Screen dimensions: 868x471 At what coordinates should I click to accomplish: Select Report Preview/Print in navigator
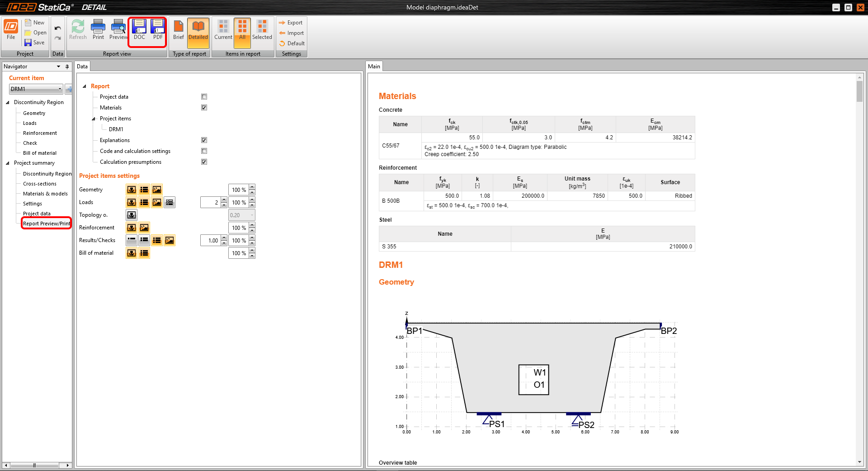tap(47, 224)
